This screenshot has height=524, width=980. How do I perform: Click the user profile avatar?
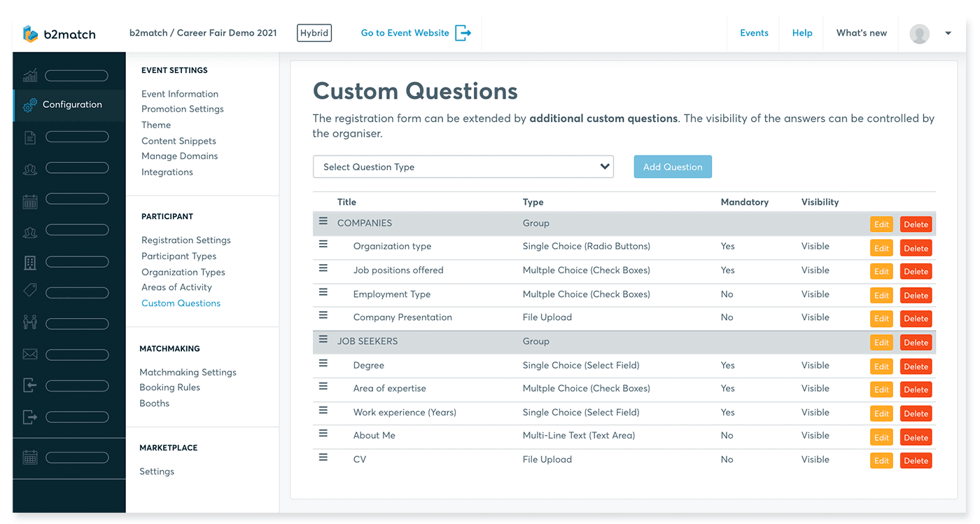click(919, 33)
